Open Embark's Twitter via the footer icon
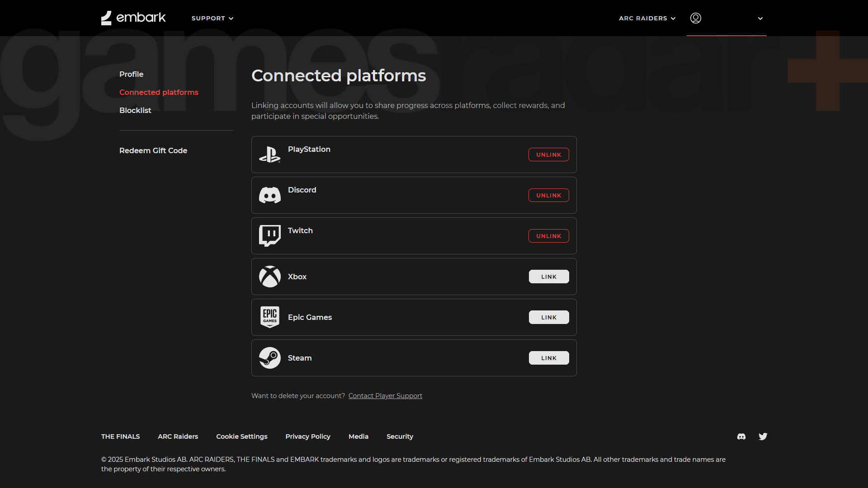Viewport: 868px width, 488px height. [763, 436]
